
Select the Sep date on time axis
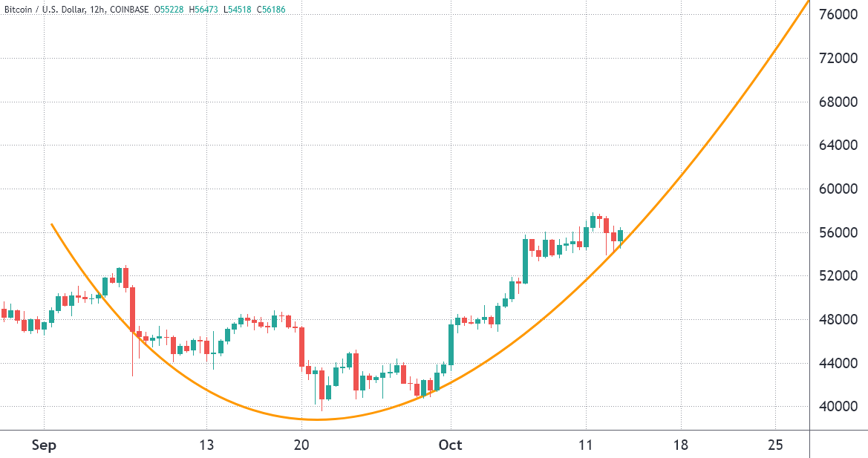click(x=44, y=445)
